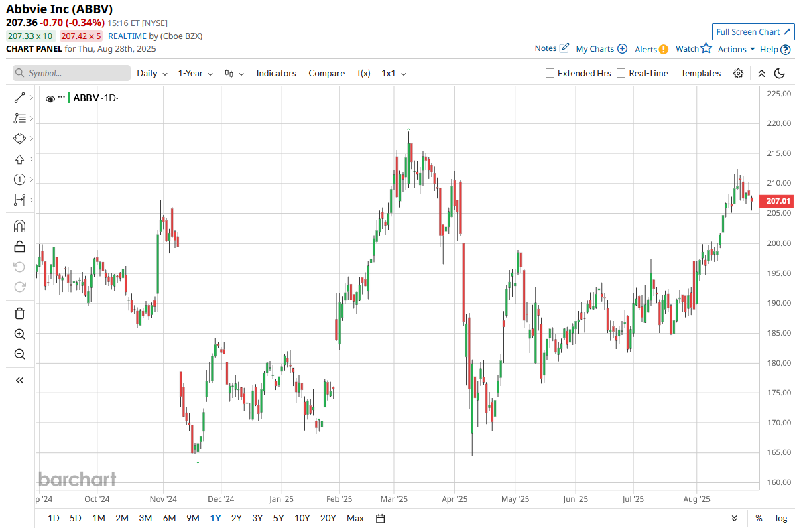Image resolution: width=799 pixels, height=532 pixels.
Task: Click the green bid quote 207.33 x 10
Action: pos(30,36)
